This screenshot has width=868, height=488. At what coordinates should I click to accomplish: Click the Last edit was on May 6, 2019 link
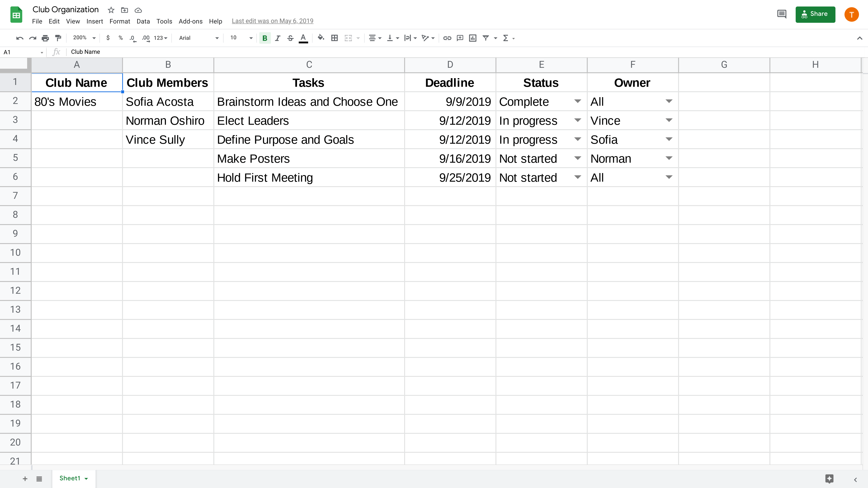(x=272, y=21)
